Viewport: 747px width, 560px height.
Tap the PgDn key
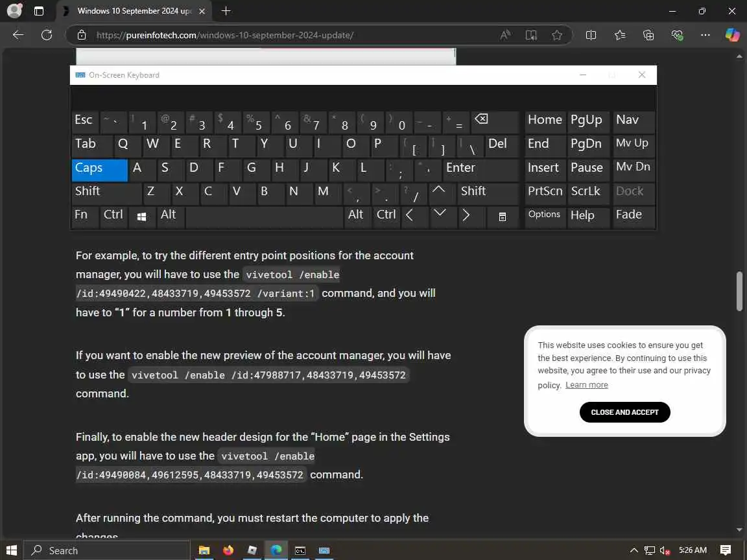click(588, 146)
